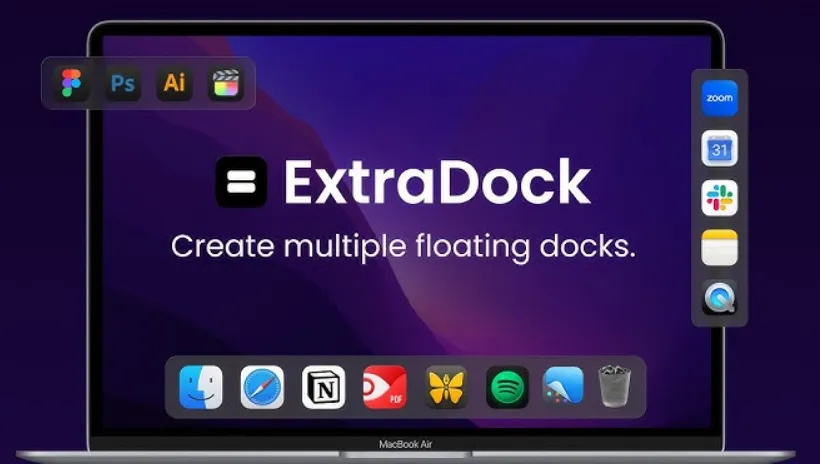Launch Final Cut Pro from the top dock

coord(225,83)
